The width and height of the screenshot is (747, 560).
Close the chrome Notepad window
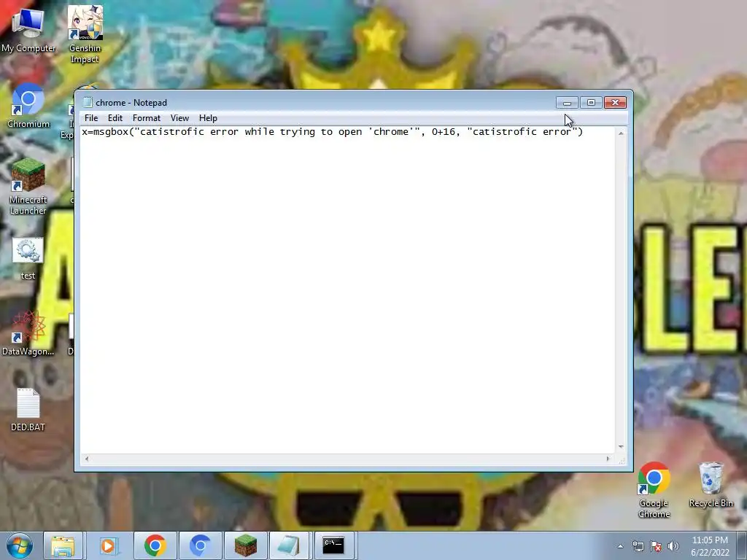[615, 102]
